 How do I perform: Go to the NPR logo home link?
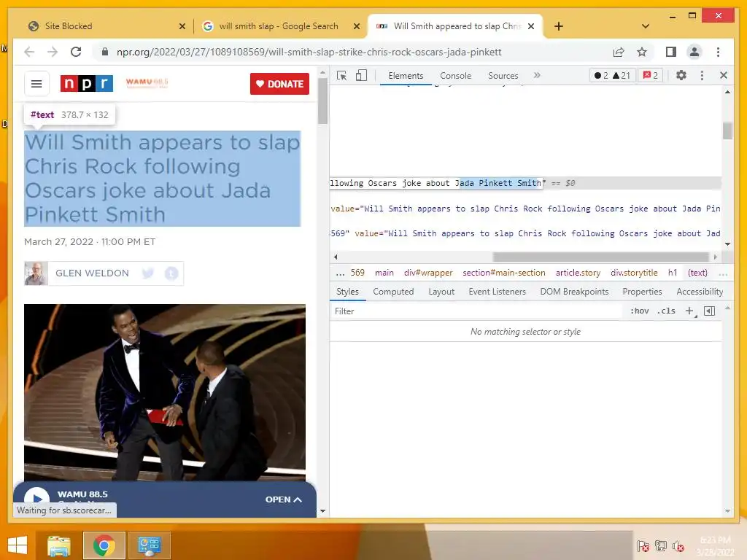(86, 83)
